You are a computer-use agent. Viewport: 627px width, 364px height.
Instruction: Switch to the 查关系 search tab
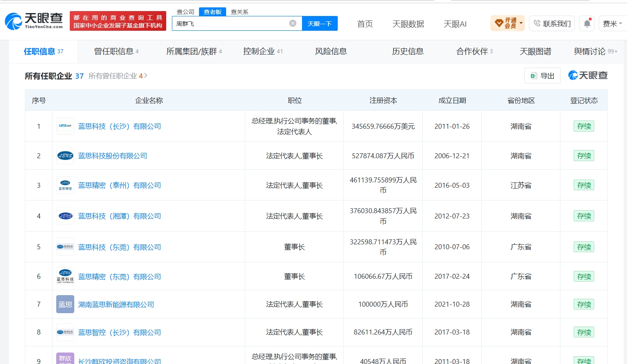click(240, 12)
